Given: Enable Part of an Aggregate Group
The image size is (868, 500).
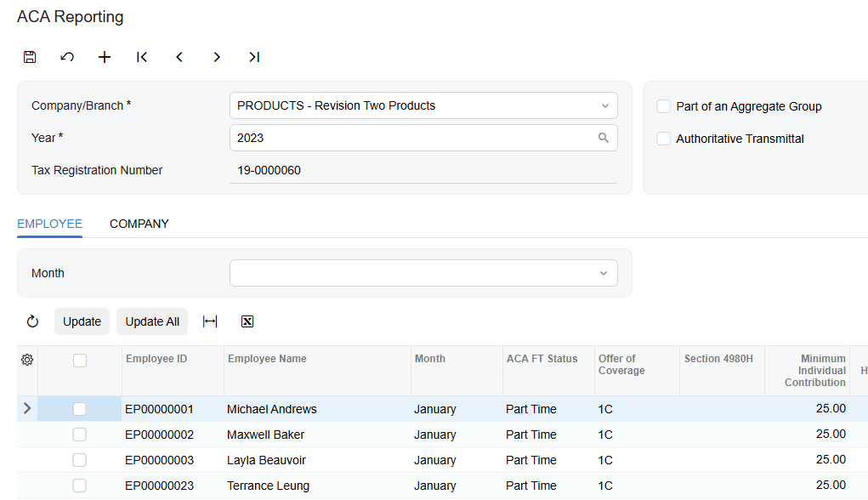Looking at the screenshot, I should (x=663, y=106).
